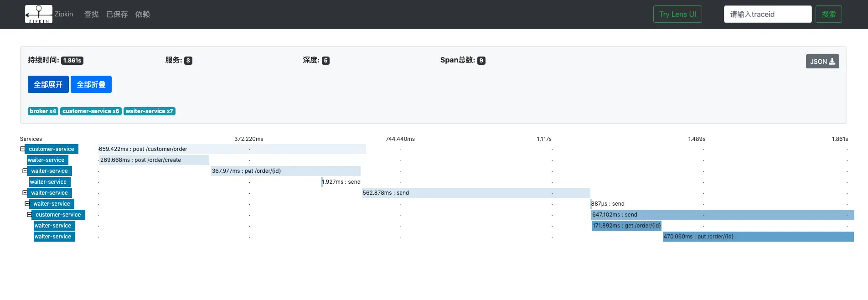Open span 470.060ms put /order/{id}

[758, 237]
